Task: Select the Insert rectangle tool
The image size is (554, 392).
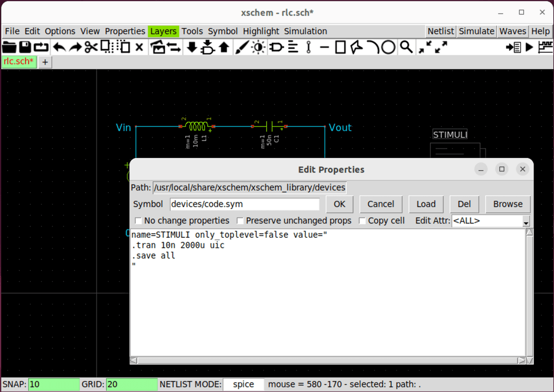Action: (340, 48)
